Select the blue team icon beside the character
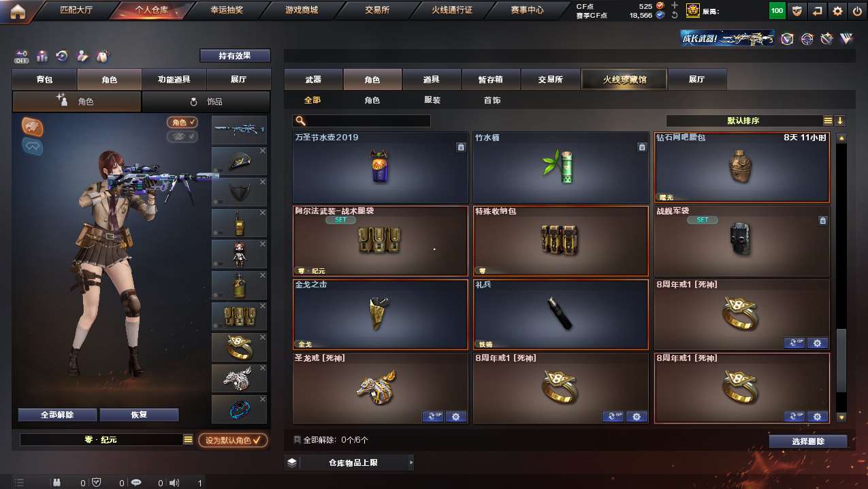Viewport: 868px width, 489px height. click(33, 146)
